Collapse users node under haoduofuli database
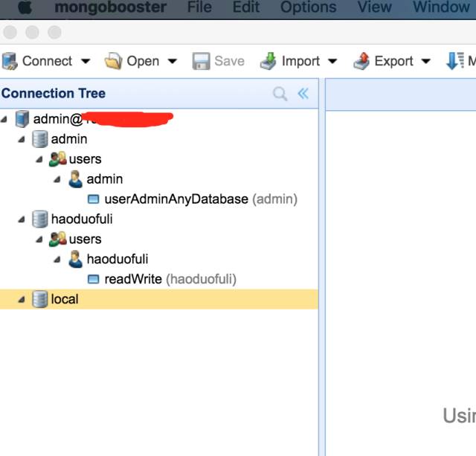 (x=39, y=240)
